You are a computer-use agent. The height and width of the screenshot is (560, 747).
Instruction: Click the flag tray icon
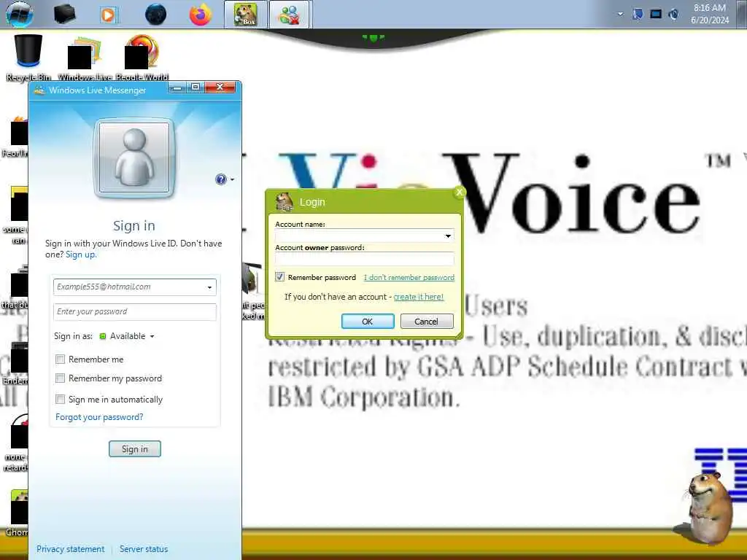638,15
